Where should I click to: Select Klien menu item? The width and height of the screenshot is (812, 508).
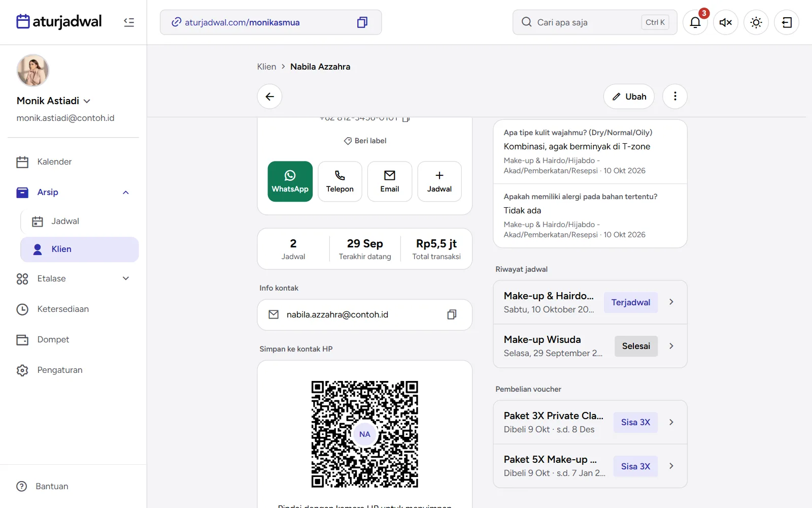(80, 249)
